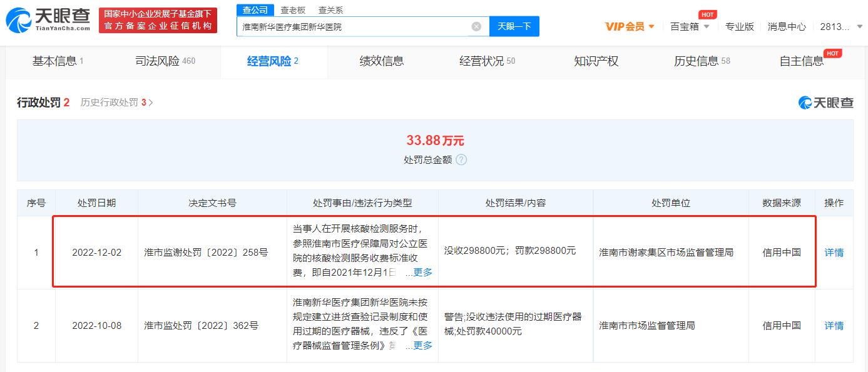Click the 处罚日期 column header

96,203
